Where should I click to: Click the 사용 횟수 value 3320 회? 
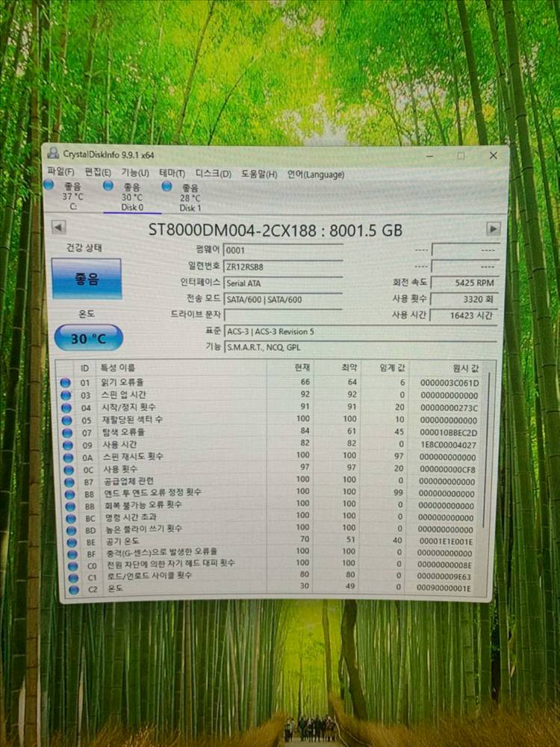tap(464, 300)
